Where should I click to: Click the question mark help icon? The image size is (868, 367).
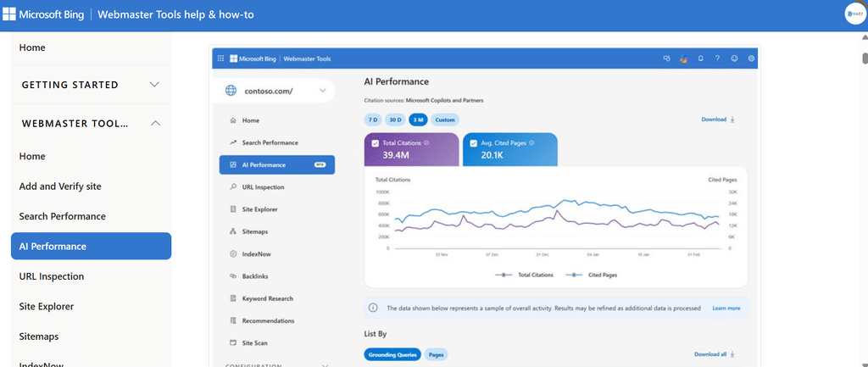pos(717,58)
